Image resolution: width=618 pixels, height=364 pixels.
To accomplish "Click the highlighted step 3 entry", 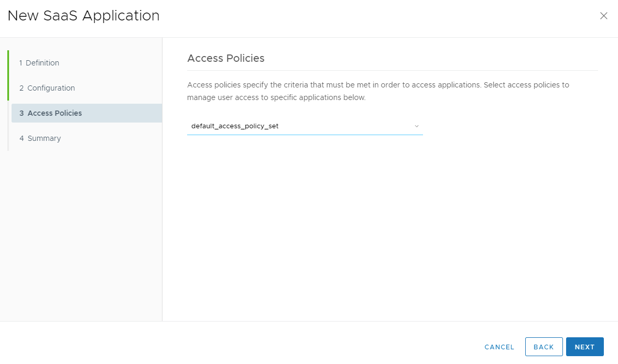I will click(51, 113).
